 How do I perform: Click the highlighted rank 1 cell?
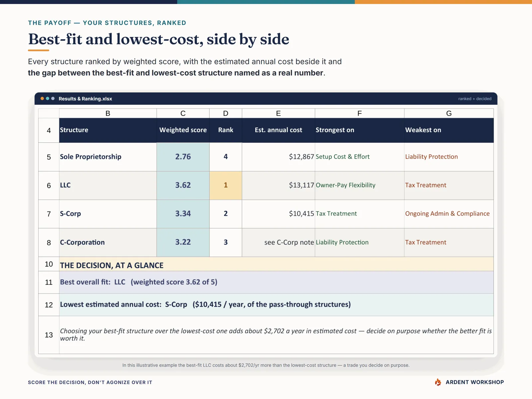point(226,186)
